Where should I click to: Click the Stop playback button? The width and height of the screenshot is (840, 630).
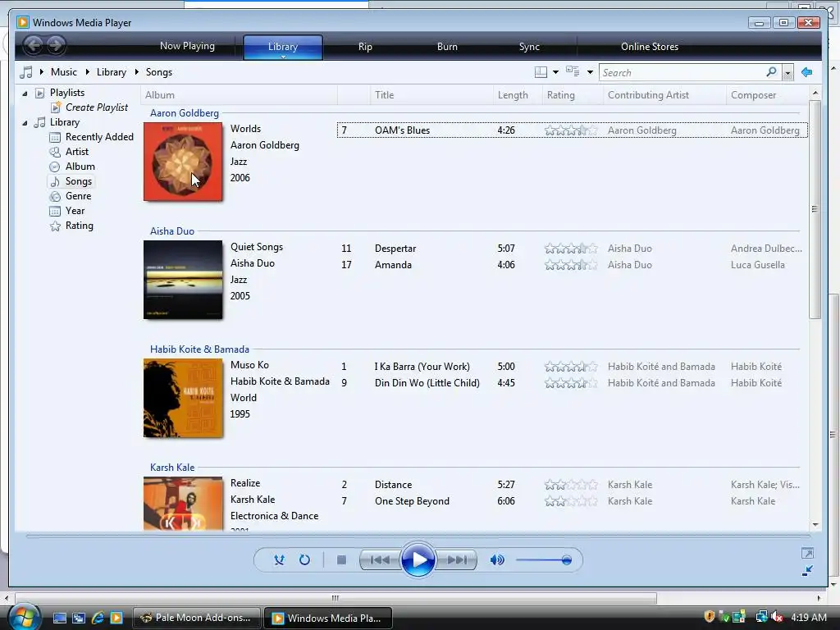[x=341, y=559]
